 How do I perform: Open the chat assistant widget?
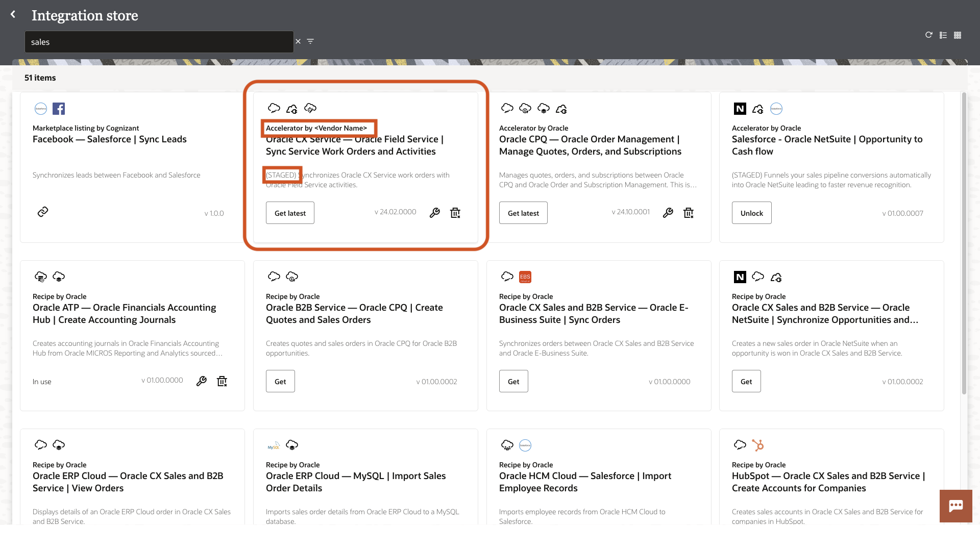(955, 506)
